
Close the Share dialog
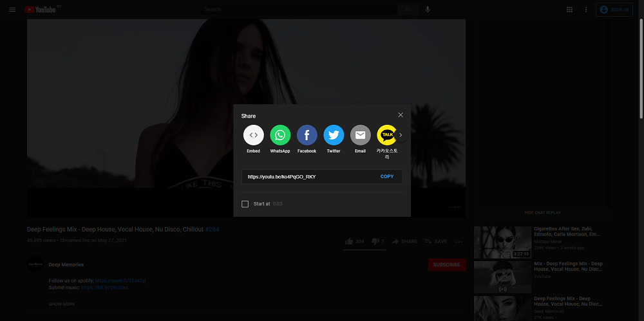401,115
